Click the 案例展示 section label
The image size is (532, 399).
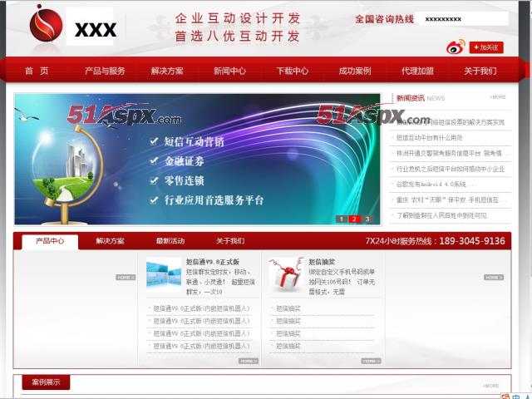pos(47,382)
